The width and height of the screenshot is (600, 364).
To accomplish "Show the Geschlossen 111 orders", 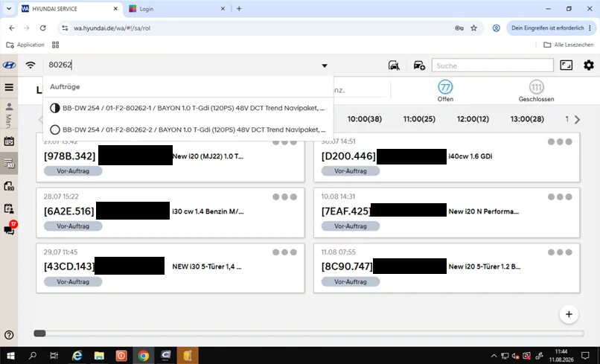I will [x=536, y=91].
